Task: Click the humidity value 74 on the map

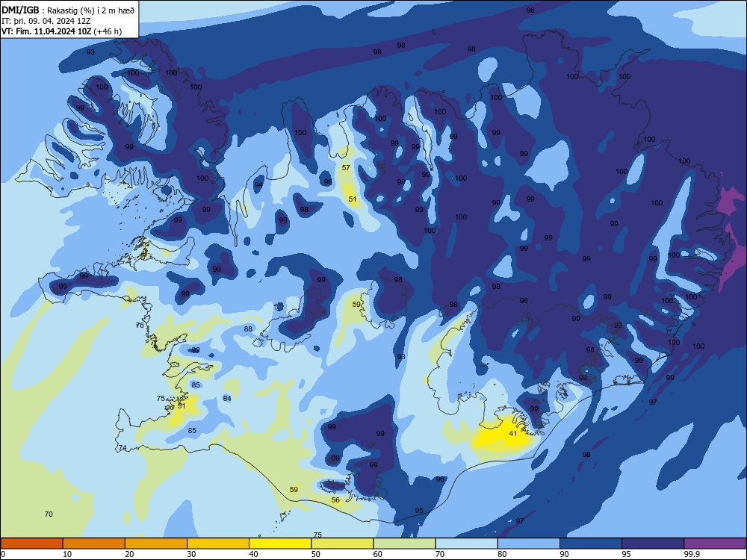Action: [123, 447]
